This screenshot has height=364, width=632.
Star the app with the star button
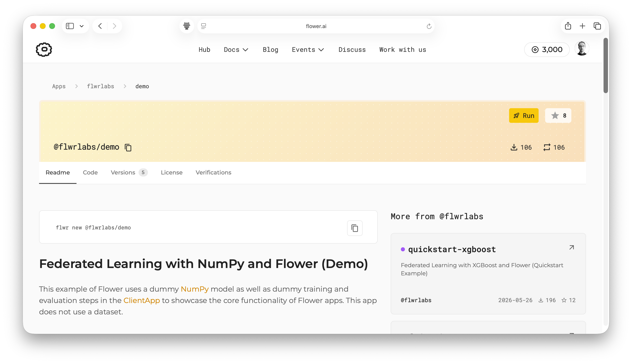(x=558, y=116)
